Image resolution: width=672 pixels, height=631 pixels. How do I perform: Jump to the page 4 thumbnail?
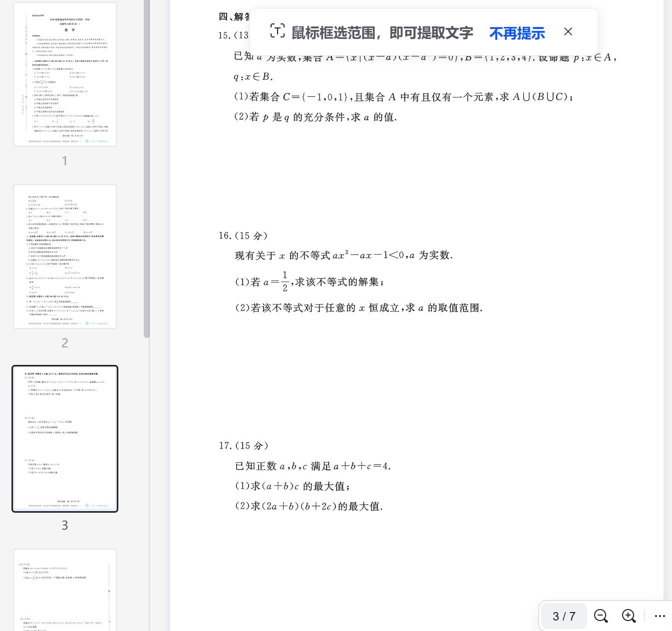pyautogui.click(x=65, y=589)
